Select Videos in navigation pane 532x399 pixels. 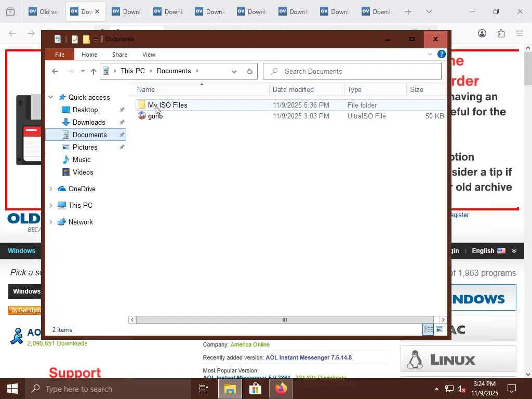click(83, 172)
